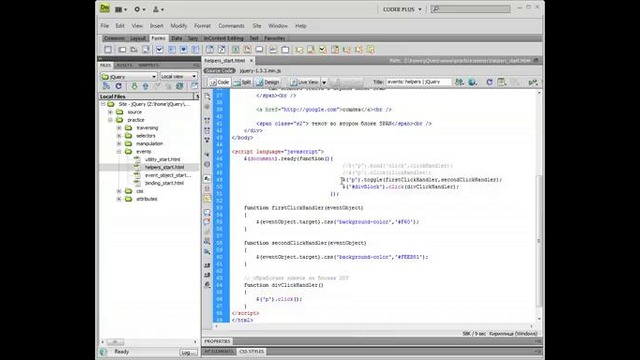This screenshot has height=360, width=640.
Task: Insert a Textarea form element
Action: click(x=146, y=50)
